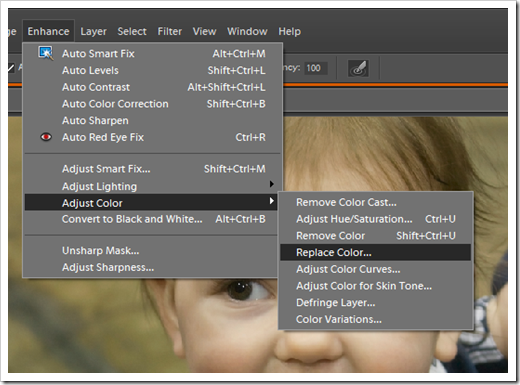
Task: Choose Auto Sharpen
Action: (x=153, y=120)
